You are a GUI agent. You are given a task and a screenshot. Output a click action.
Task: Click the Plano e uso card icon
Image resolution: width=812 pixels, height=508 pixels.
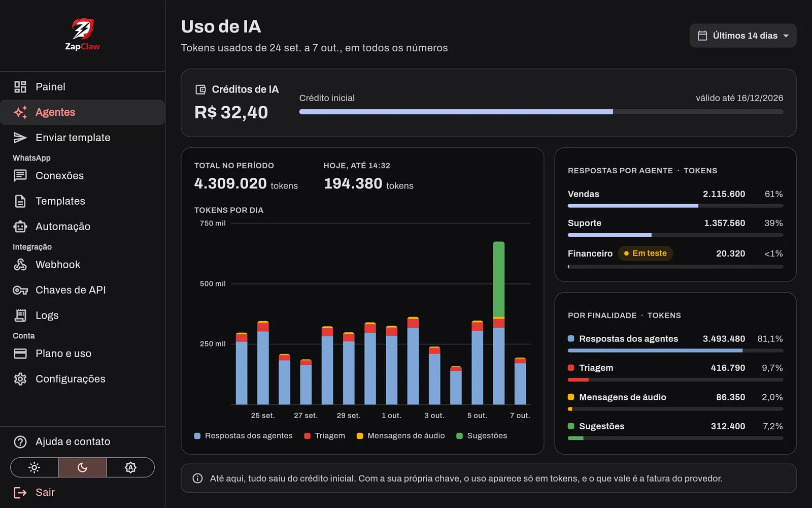pos(20,354)
